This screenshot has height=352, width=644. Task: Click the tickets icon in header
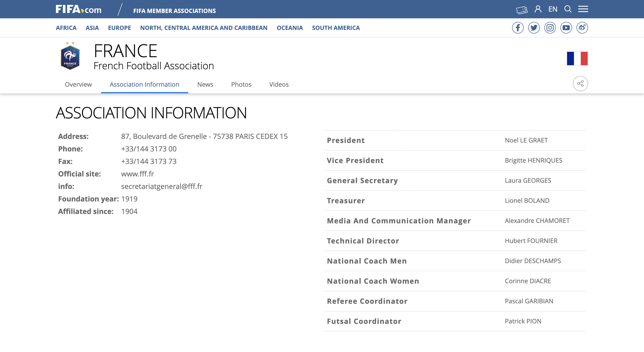point(521,10)
